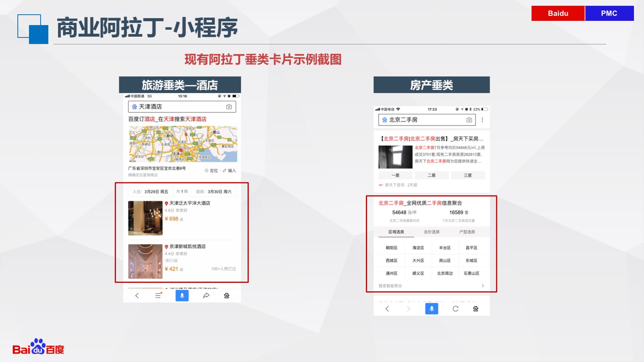Select 总价选房 tab
The width and height of the screenshot is (644, 362).
pyautogui.click(x=432, y=232)
